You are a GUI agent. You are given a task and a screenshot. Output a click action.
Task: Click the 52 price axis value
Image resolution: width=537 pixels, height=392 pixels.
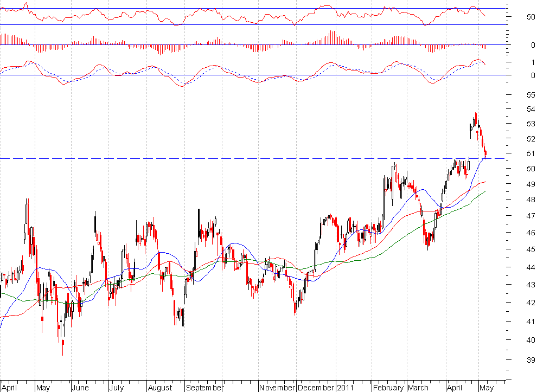point(531,139)
